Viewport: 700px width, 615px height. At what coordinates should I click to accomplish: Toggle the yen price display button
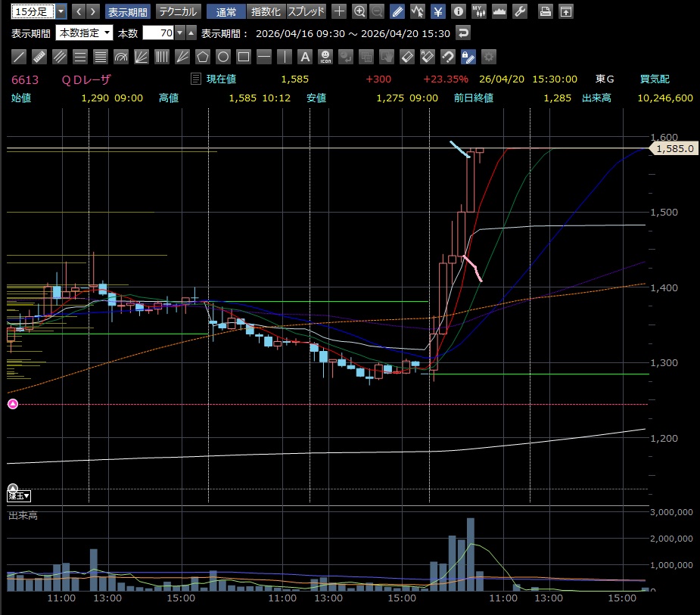(438, 11)
